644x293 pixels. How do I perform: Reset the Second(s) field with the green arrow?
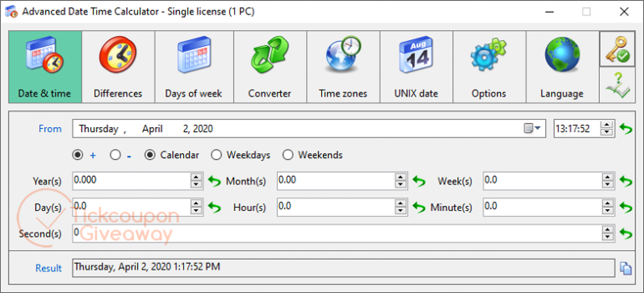(626, 233)
